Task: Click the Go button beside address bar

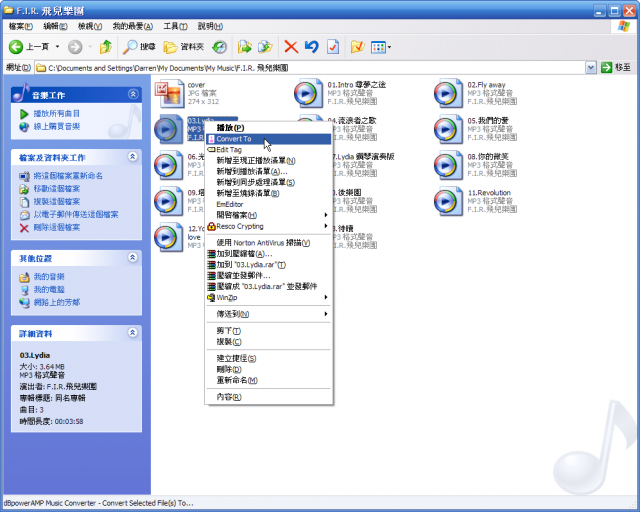Action: tap(616, 68)
